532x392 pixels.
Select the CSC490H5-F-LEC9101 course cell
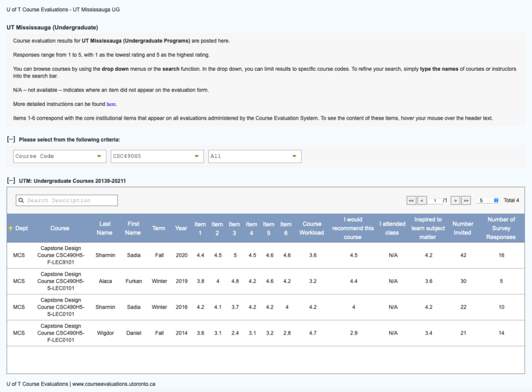click(61, 255)
